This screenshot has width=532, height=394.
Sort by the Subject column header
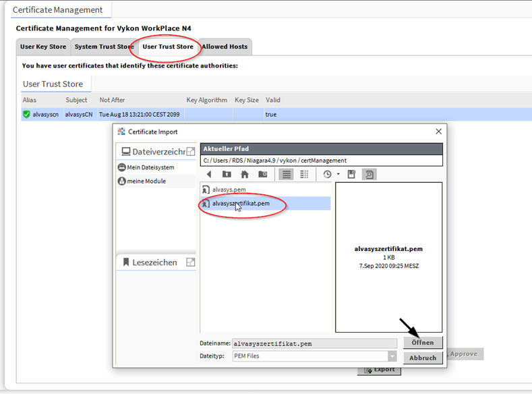coord(76,100)
